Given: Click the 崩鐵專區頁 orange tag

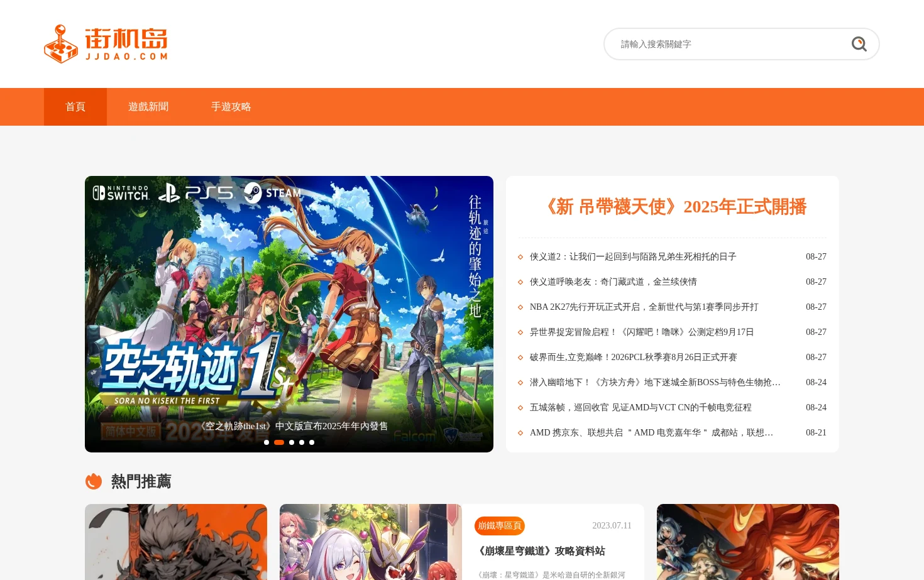Looking at the screenshot, I should [x=500, y=525].
